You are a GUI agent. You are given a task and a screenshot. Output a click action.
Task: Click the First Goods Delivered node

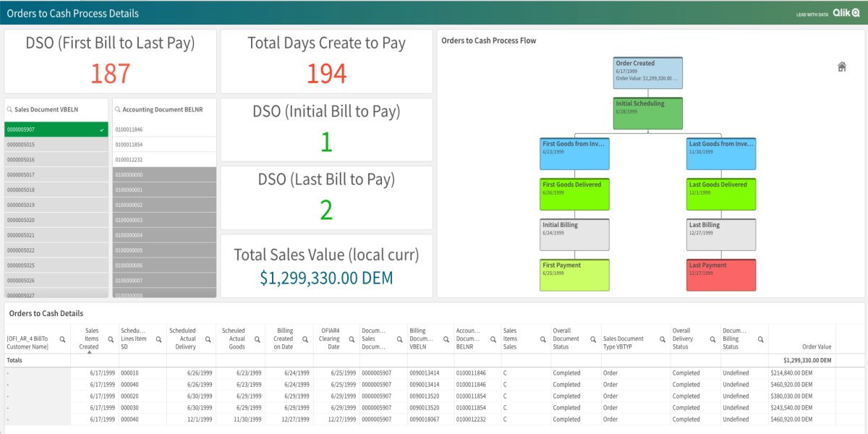(575, 195)
